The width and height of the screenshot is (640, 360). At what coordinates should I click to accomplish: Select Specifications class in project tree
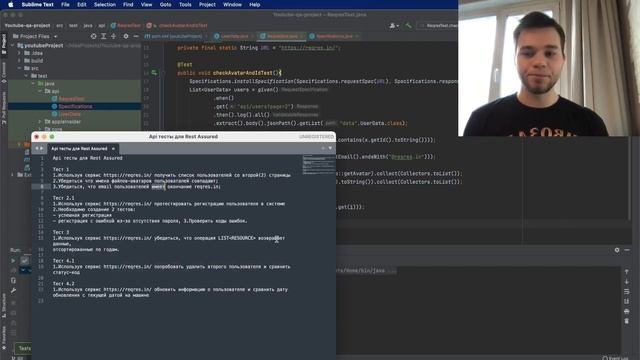click(75, 107)
